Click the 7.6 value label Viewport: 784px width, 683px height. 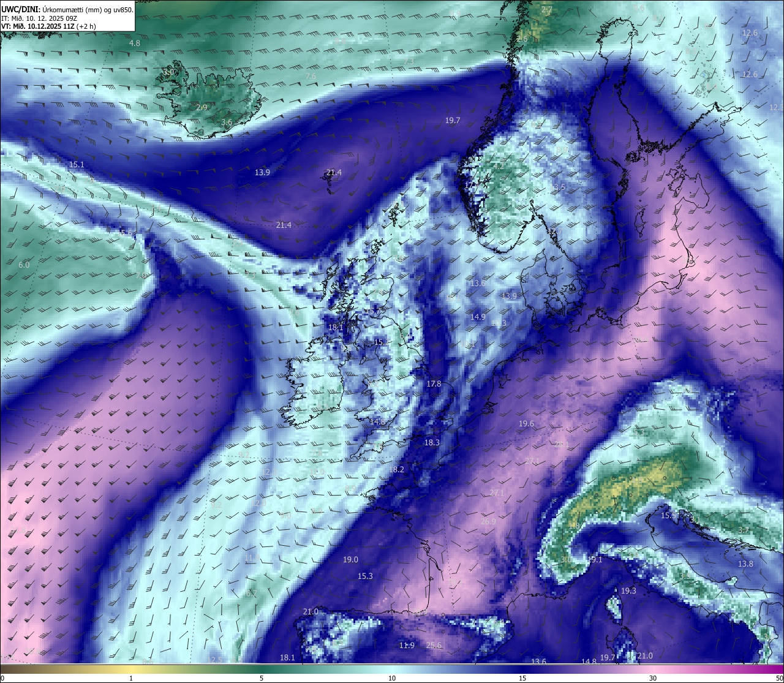tap(311, 77)
